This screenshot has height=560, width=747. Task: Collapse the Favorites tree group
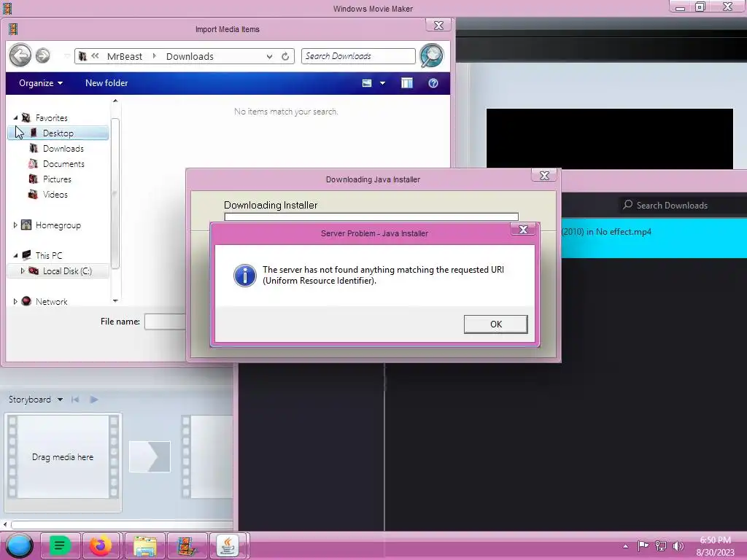click(x=15, y=117)
